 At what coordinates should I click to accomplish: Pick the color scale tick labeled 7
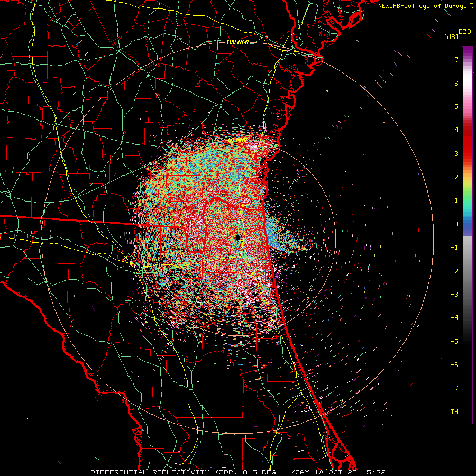click(x=456, y=59)
